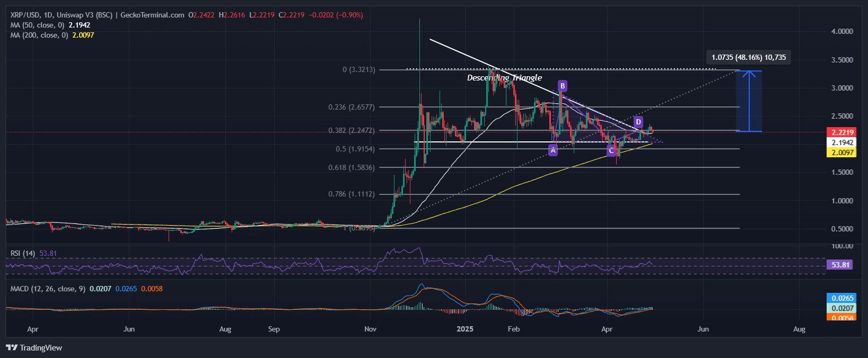Click the RSI value 53.81 in legend

(x=48, y=253)
